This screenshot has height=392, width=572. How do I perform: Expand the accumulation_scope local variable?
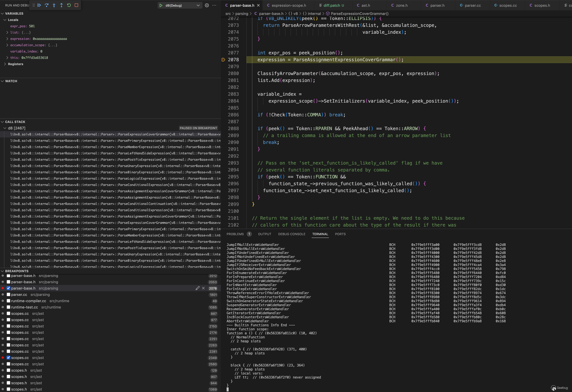(7, 45)
